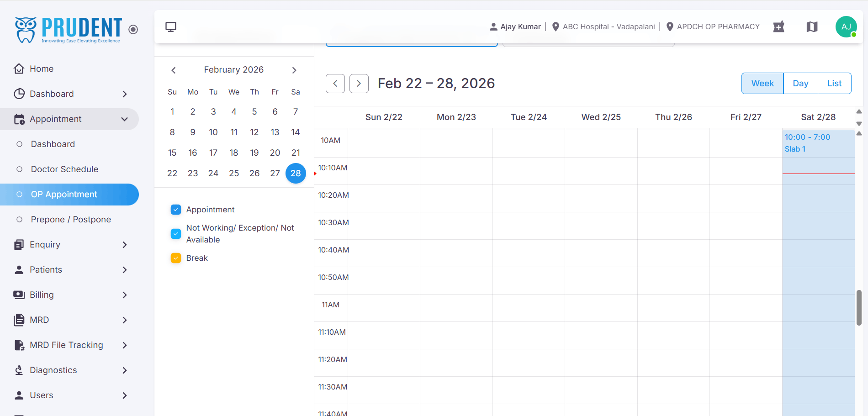Select February 10 in mini calendar
This screenshot has width=868, height=416.
click(x=213, y=132)
